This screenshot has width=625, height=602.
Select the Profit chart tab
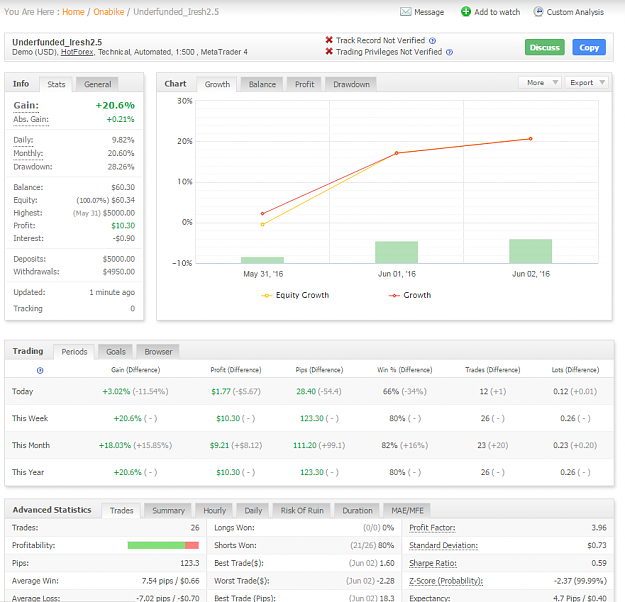(304, 84)
